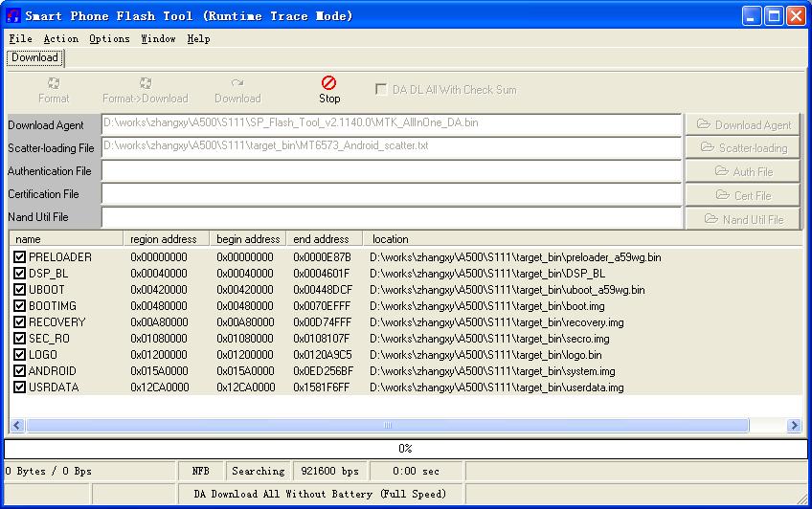Open the Help menu
The width and height of the screenshot is (812, 509).
(x=198, y=39)
